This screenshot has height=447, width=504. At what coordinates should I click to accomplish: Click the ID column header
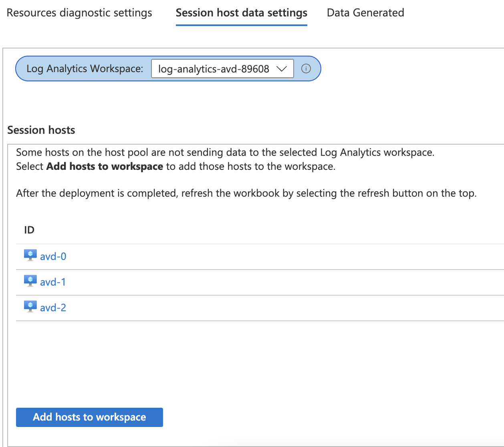(29, 230)
